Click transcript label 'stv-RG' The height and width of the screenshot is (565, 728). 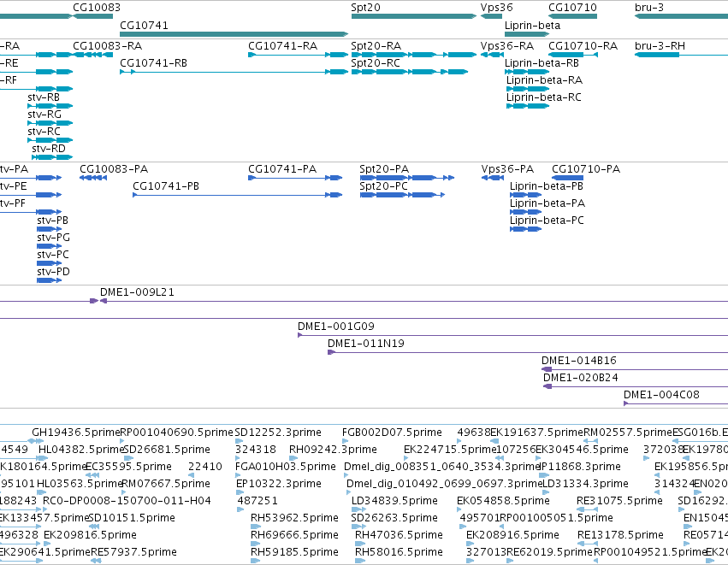pos(44,115)
